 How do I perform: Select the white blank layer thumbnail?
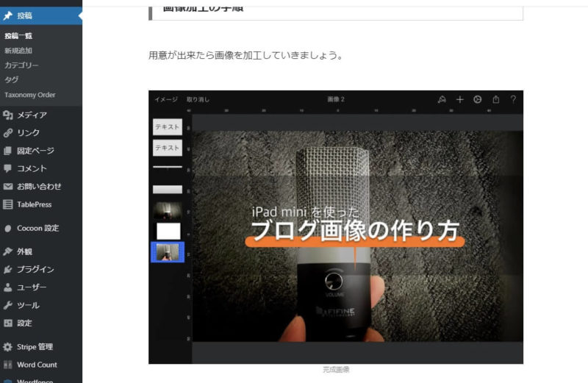168,232
